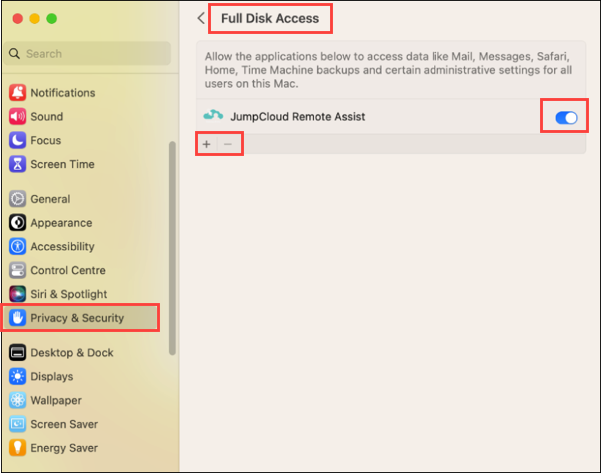Switch to Appearance settings
The image size is (601, 473).
61,223
